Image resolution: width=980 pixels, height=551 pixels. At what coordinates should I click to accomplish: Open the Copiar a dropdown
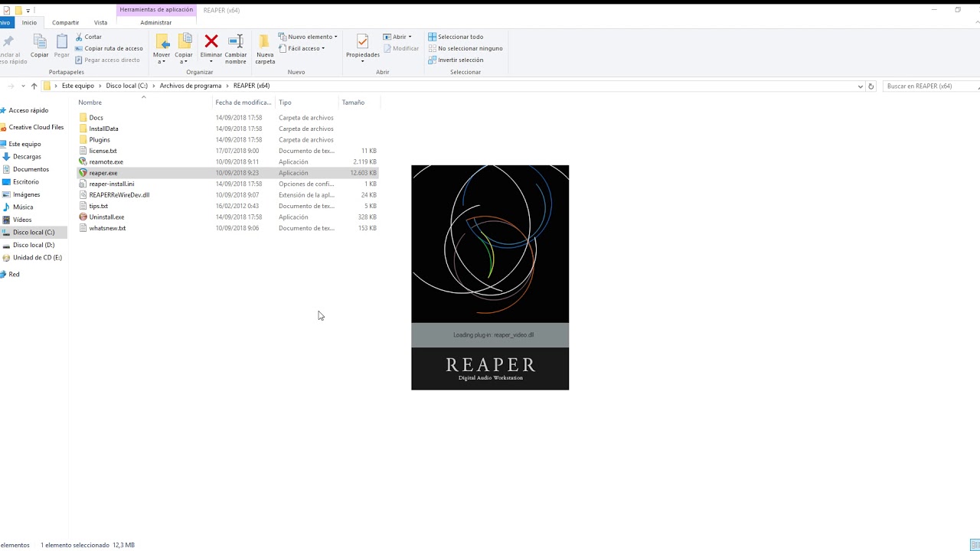pyautogui.click(x=184, y=49)
